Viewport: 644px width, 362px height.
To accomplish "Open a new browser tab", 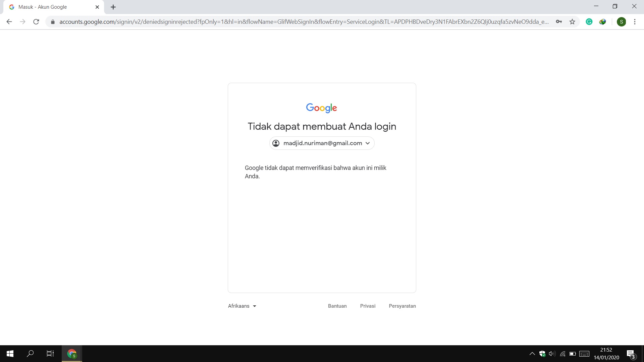I will (x=113, y=7).
